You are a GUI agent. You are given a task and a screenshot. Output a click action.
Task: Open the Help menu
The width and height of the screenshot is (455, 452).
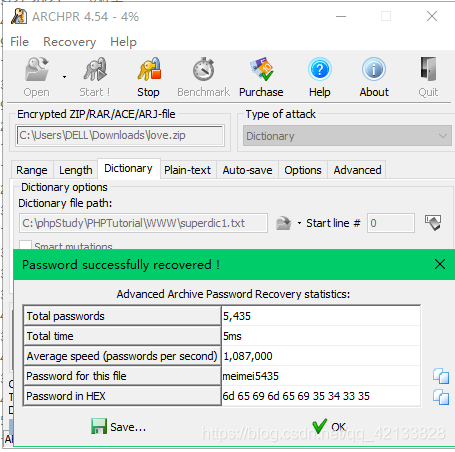click(x=124, y=42)
